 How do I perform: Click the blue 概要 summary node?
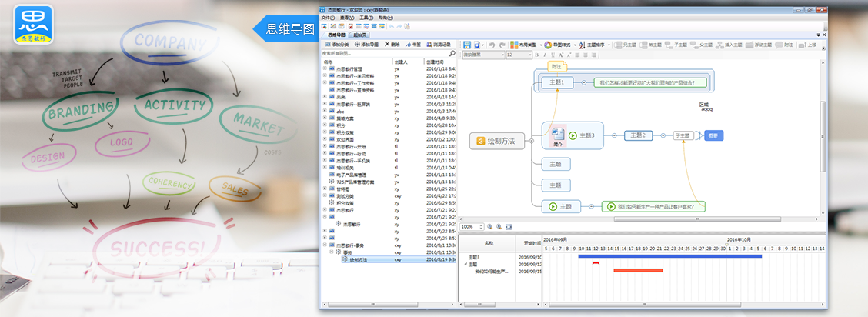click(x=713, y=135)
